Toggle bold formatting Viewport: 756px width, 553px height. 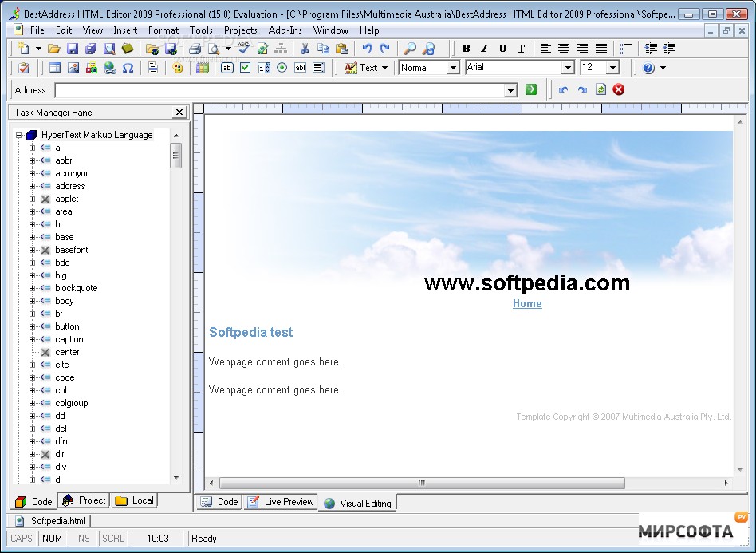click(x=466, y=49)
